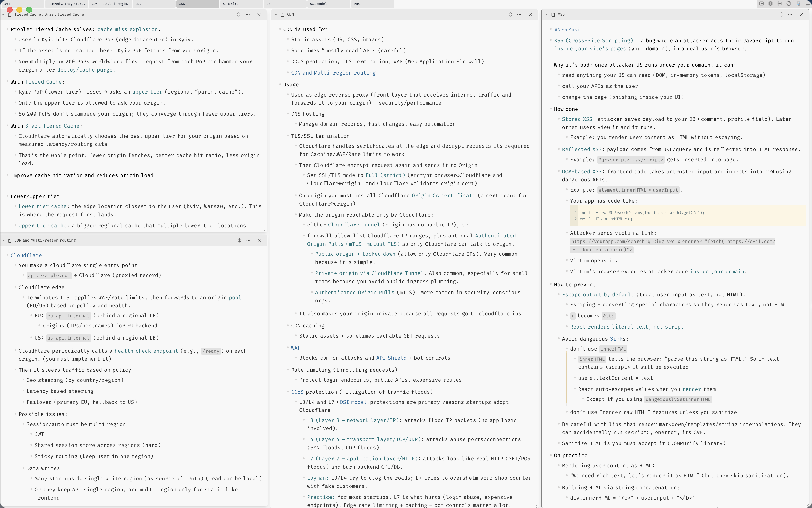Open the 'Private origin via Cloudflare Tunnel' link
The width and height of the screenshot is (812, 508).
pyautogui.click(x=369, y=273)
